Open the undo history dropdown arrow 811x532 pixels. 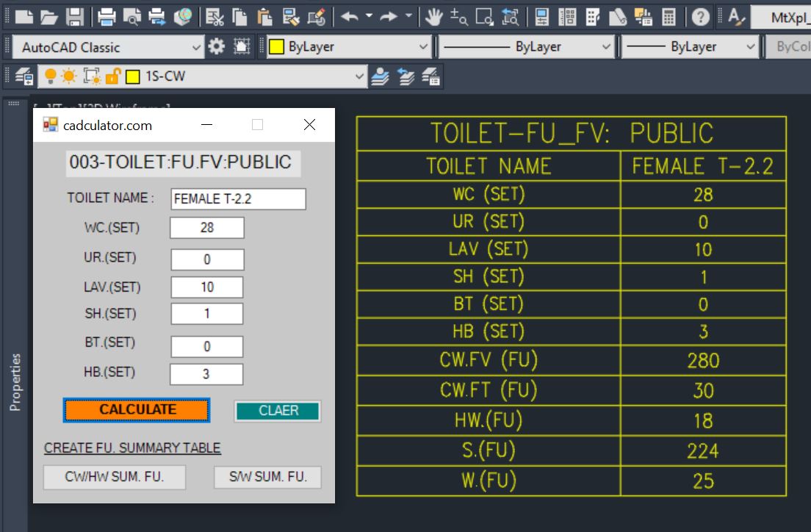pos(369,16)
